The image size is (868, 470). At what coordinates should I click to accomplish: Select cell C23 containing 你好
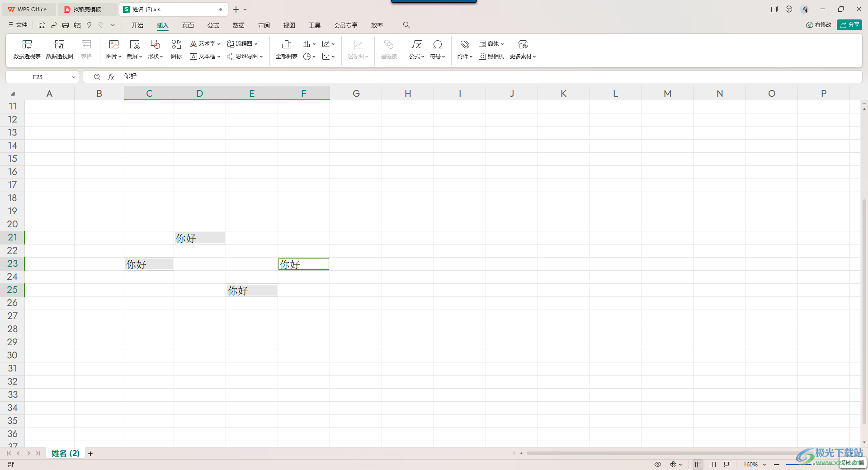(149, 264)
